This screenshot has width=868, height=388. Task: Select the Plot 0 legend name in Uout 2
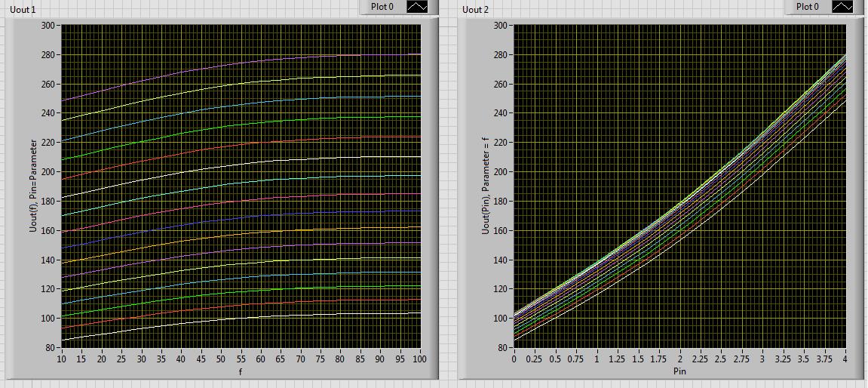click(x=808, y=7)
